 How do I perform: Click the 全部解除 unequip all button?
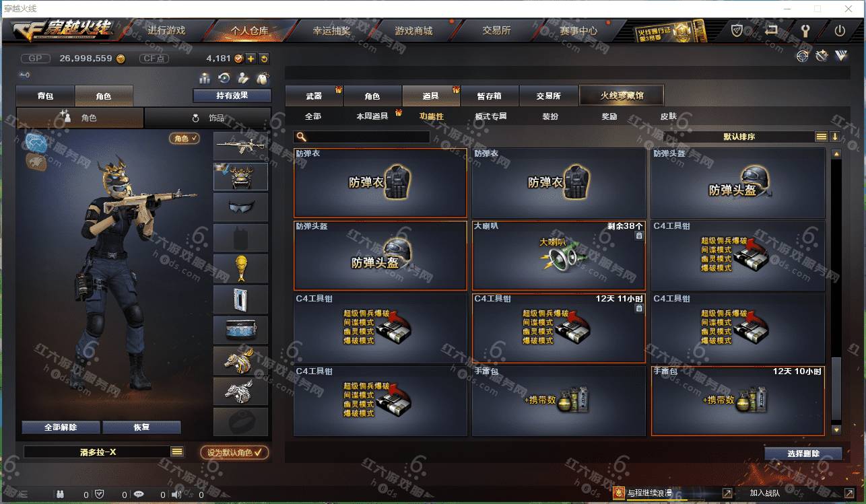pyautogui.click(x=61, y=427)
